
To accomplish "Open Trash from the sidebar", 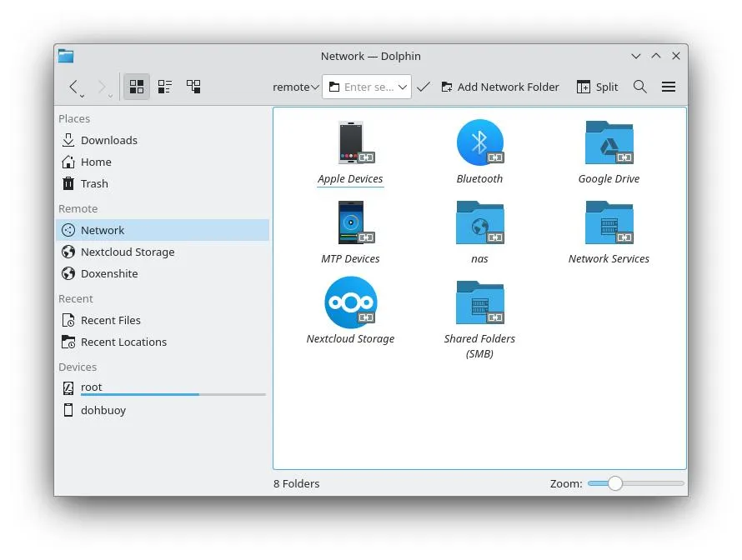I will (163, 183).
